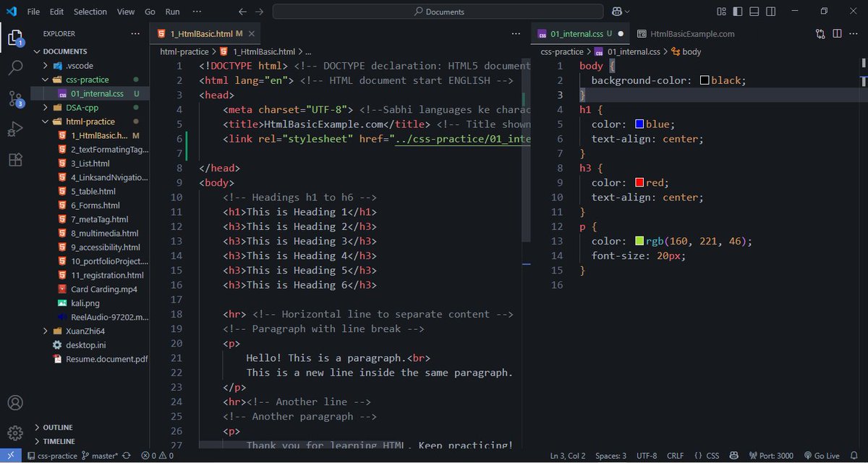Open the black color swatch picker
This screenshot has width=868, height=463.
pos(705,81)
